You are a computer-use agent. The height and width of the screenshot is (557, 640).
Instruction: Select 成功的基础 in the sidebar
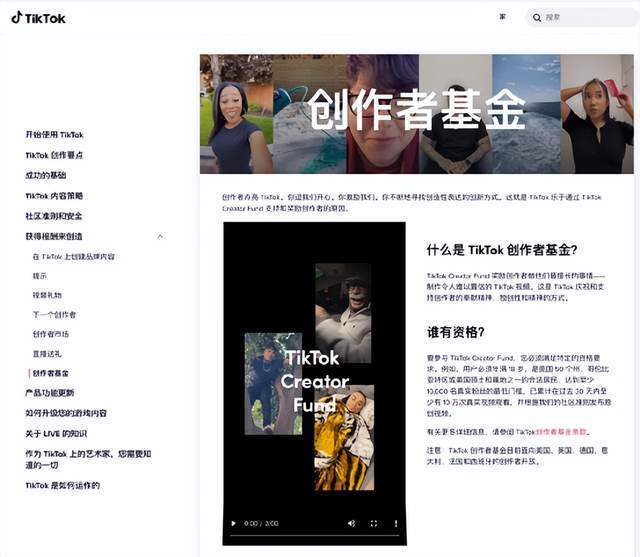coord(46,175)
